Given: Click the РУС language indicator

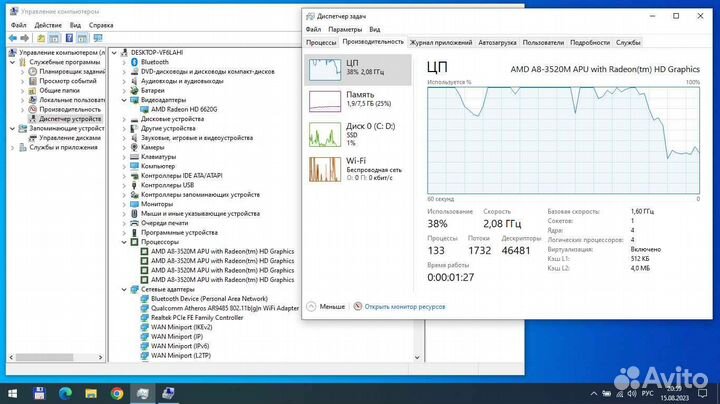Looking at the screenshot, I should pyautogui.click(x=647, y=393).
